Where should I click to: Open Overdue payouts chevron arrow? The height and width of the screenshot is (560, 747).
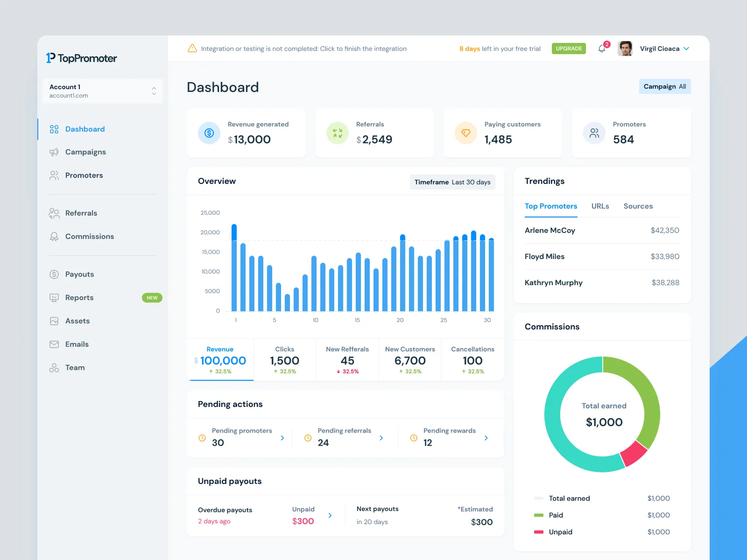[330, 515]
